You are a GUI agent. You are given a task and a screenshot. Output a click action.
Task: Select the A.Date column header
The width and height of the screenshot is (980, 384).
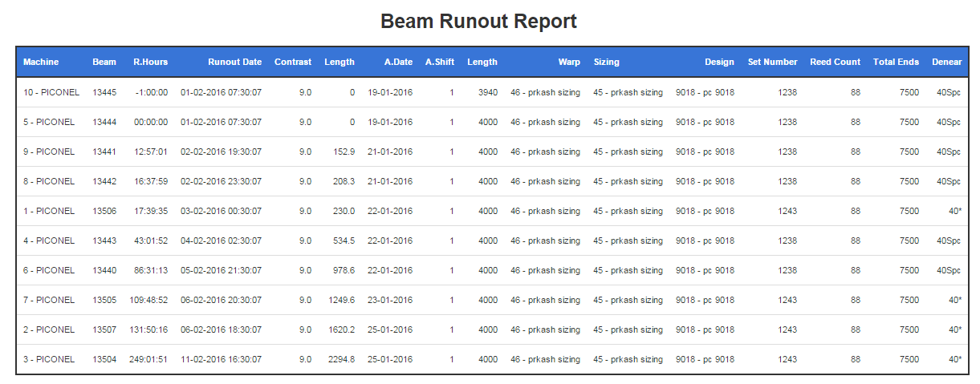(x=398, y=62)
